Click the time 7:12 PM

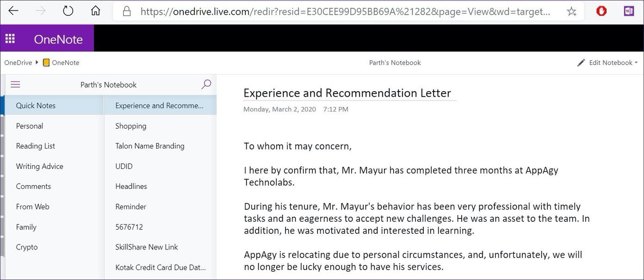point(336,109)
